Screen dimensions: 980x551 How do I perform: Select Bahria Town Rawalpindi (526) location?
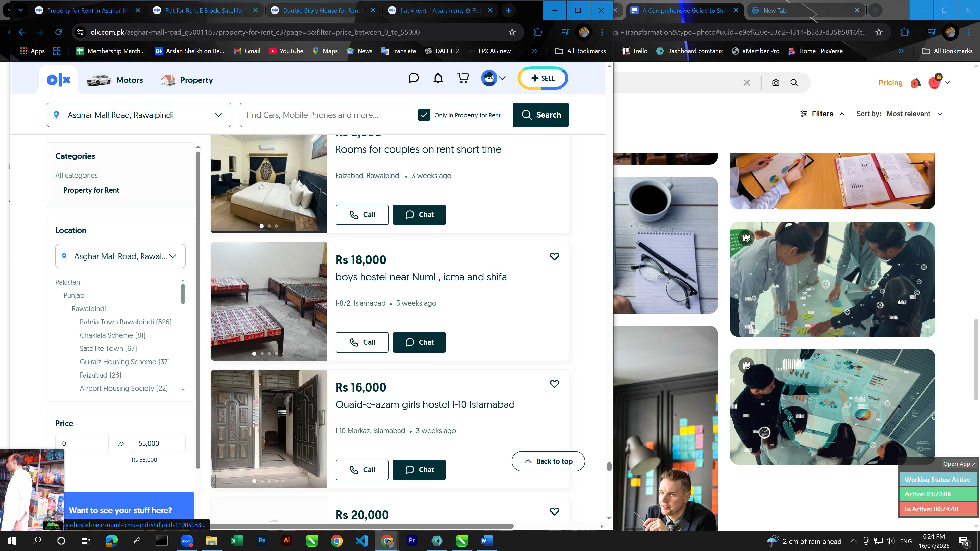[x=126, y=322]
